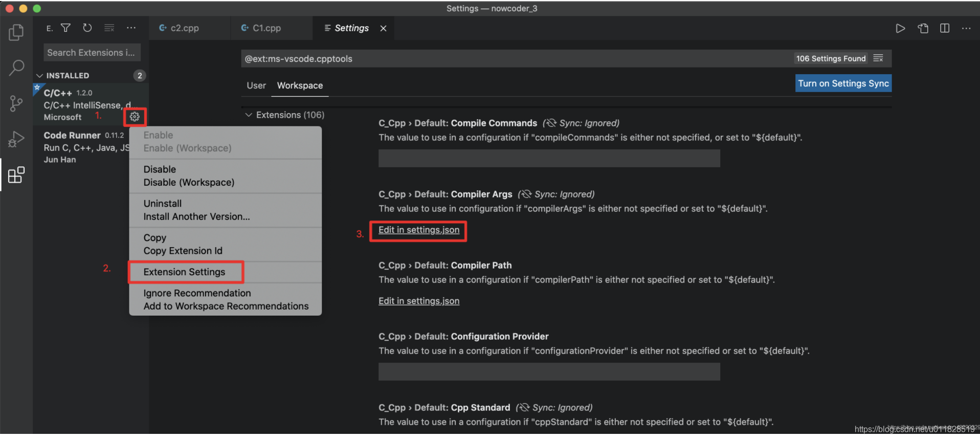Click the Compile Commands setting title
The image size is (980, 439).
(x=458, y=123)
